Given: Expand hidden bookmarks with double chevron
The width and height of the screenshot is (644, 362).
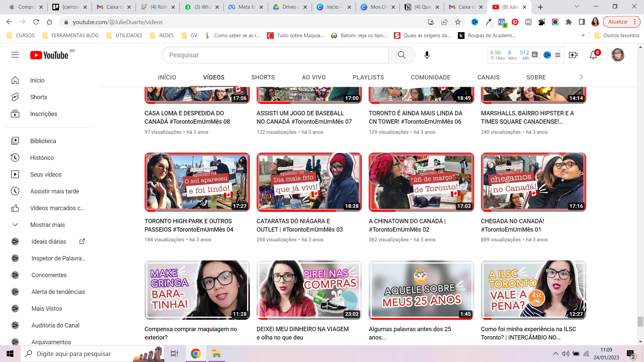Looking at the screenshot, I should [x=583, y=36].
